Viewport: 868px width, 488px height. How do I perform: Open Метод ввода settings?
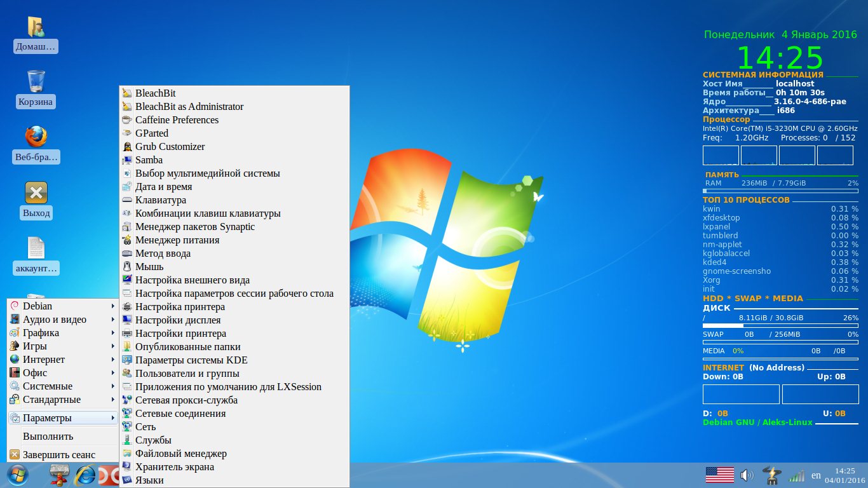234,253
